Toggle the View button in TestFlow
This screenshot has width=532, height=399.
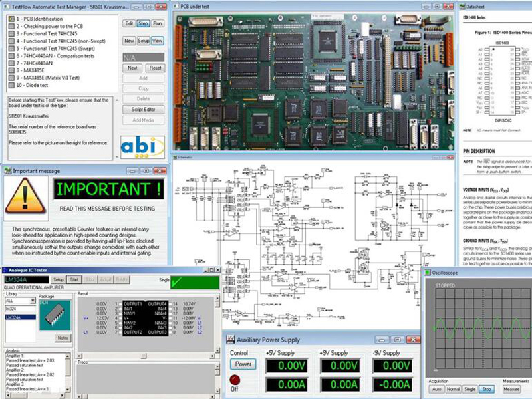click(157, 41)
